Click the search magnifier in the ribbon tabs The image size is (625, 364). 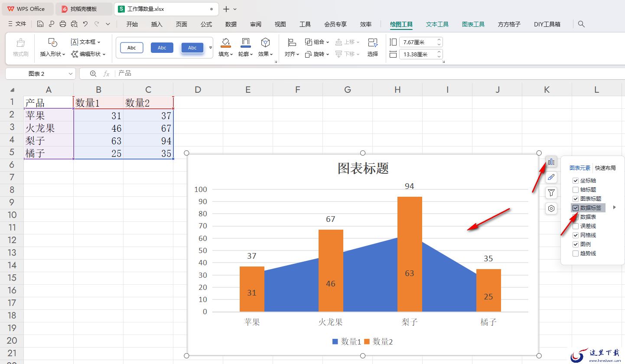click(x=582, y=24)
